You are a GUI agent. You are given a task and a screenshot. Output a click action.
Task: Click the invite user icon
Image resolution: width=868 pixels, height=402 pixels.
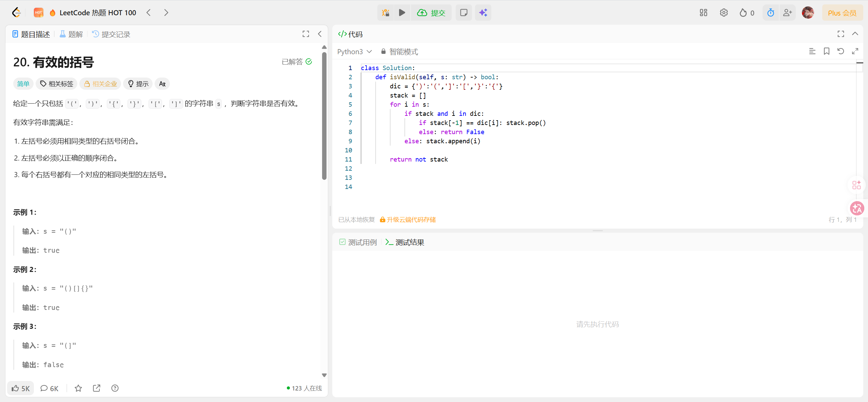(x=787, y=13)
